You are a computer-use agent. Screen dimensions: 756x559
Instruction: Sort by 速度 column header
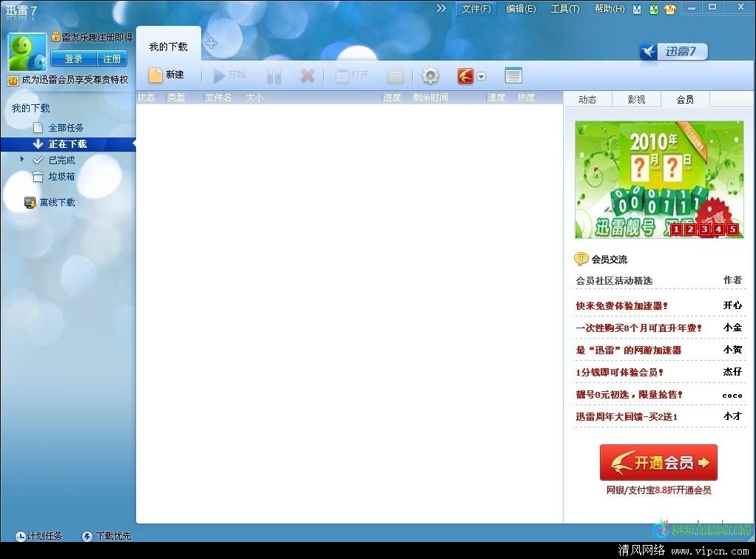pyautogui.click(x=496, y=98)
